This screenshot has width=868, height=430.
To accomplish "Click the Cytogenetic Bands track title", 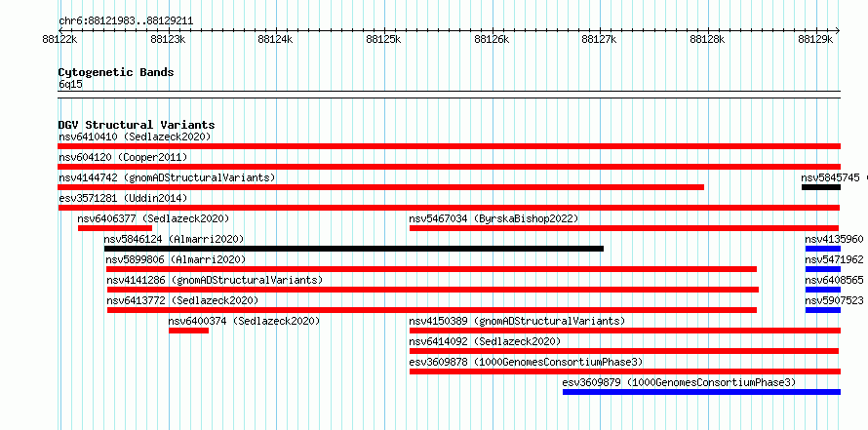I will (116, 72).
